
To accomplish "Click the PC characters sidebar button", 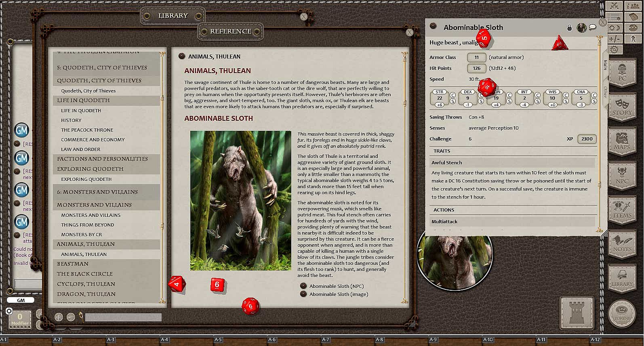I will coord(622,73).
